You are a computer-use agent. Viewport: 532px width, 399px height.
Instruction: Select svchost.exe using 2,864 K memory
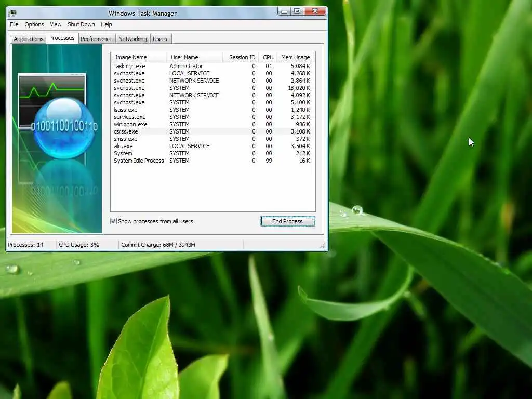pyautogui.click(x=212, y=81)
